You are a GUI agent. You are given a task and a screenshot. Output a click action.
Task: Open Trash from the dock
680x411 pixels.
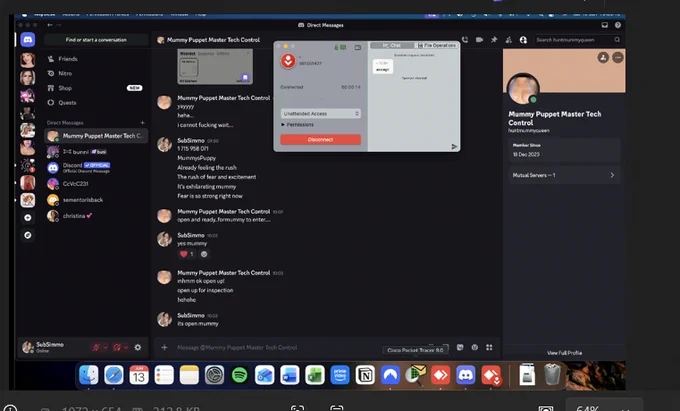pyautogui.click(x=552, y=374)
